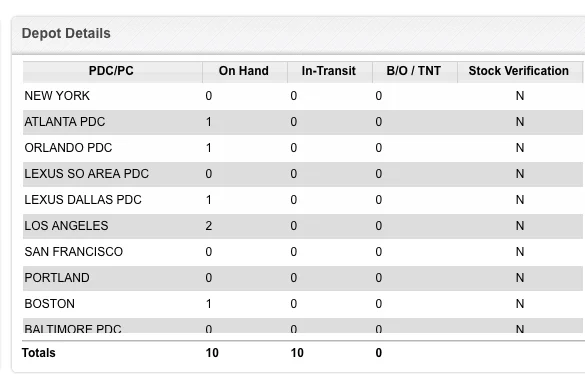585x374 pixels.
Task: Select the LEXUS DALLAS PDC row
Action: (303, 200)
